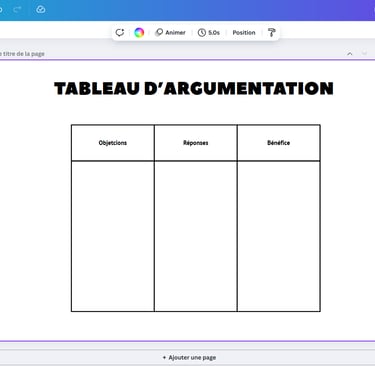The height and width of the screenshot is (366, 375).
Task: Click Ajouter une page button
Action: pos(189,357)
